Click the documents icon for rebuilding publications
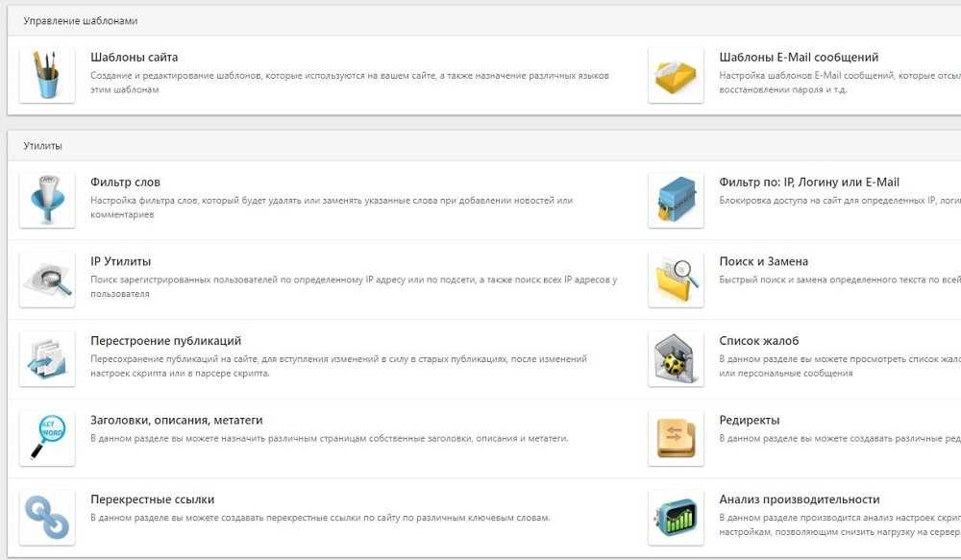Viewport: 961px width, 560px height. (47, 358)
